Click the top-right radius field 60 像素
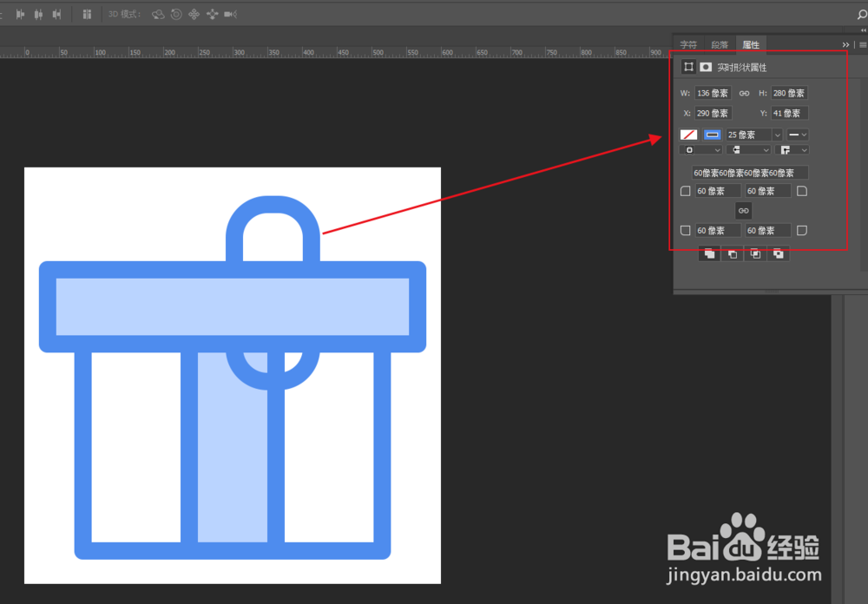The image size is (868, 604). tap(768, 191)
